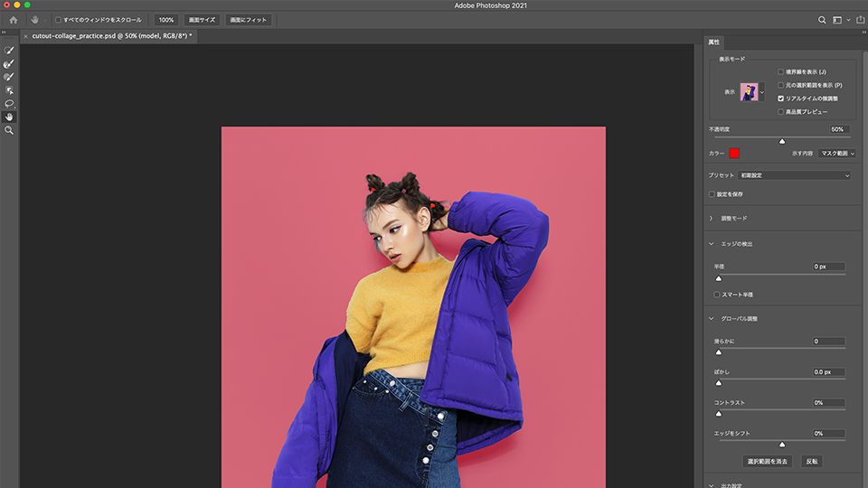
Task: Open the Hand tool preset picker
Action: click(x=45, y=20)
